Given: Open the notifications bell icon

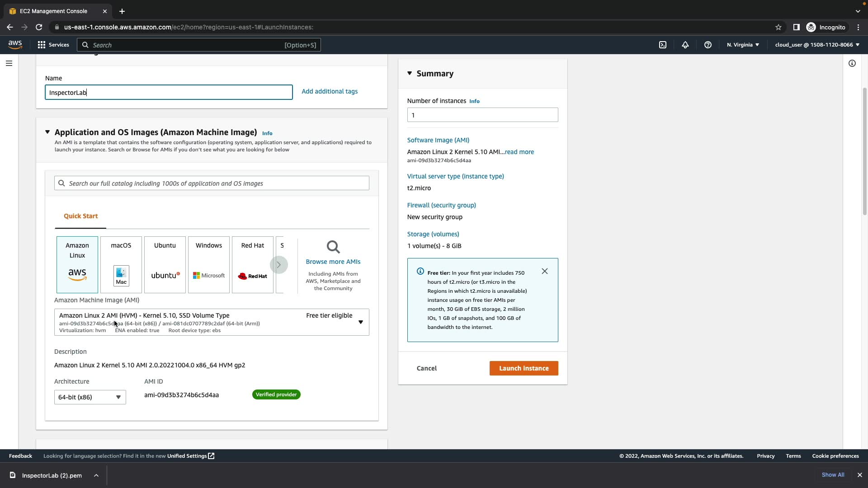Looking at the screenshot, I should tap(685, 45).
